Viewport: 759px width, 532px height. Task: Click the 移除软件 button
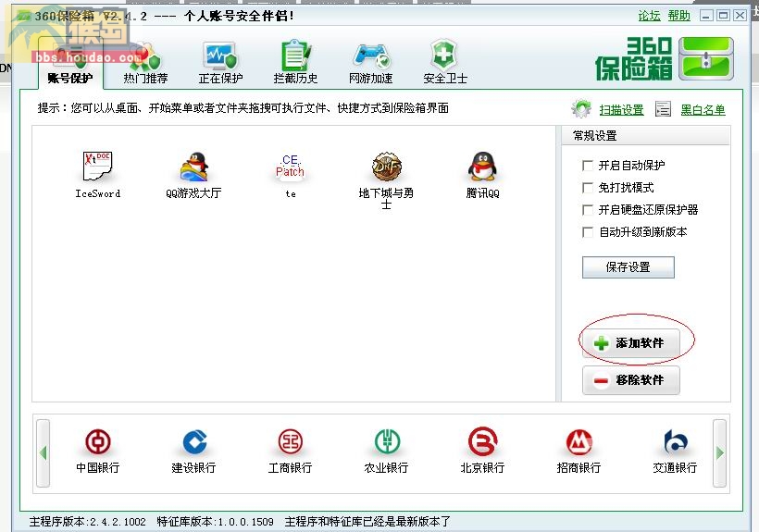click(630, 380)
